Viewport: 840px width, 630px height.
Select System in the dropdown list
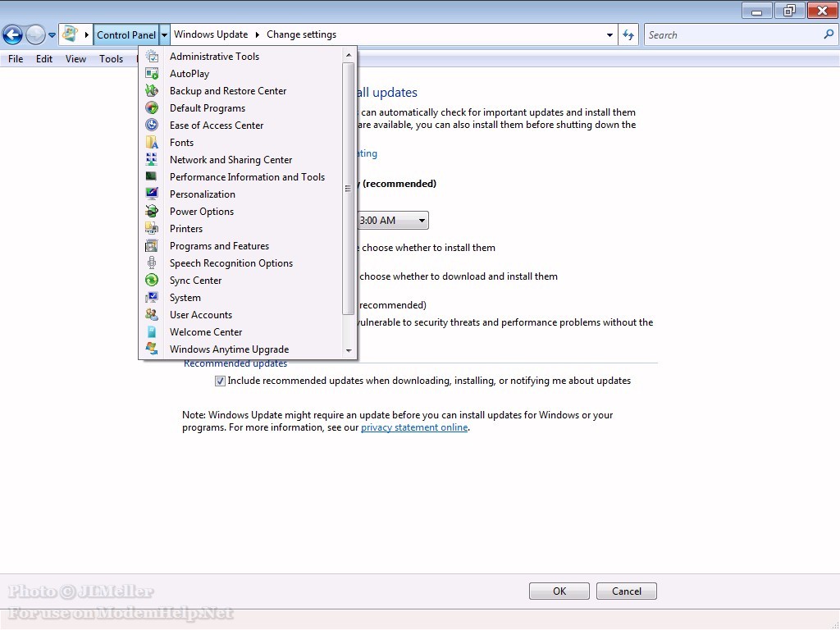coord(240,297)
